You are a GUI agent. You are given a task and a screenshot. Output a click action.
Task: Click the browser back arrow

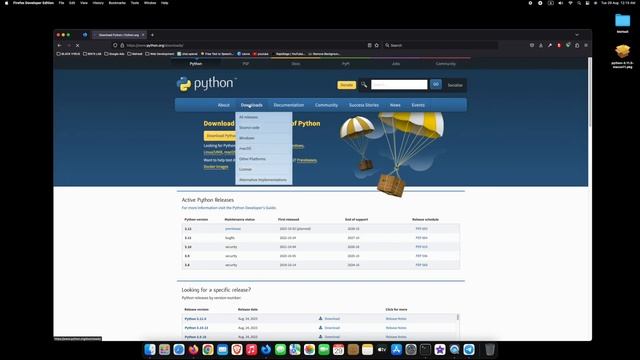coord(60,45)
